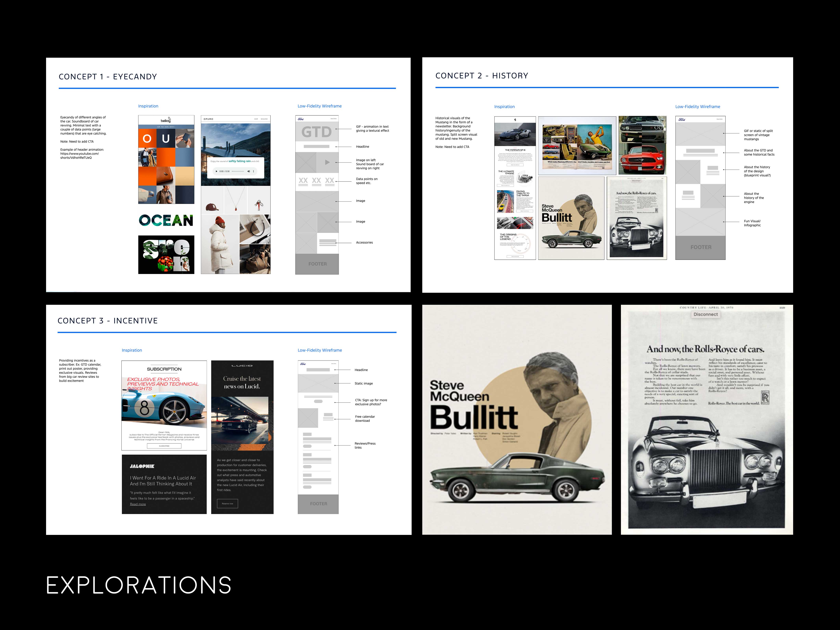This screenshot has width=840, height=630.
Task: Click the Lucid logo at email top
Action: coord(242,366)
